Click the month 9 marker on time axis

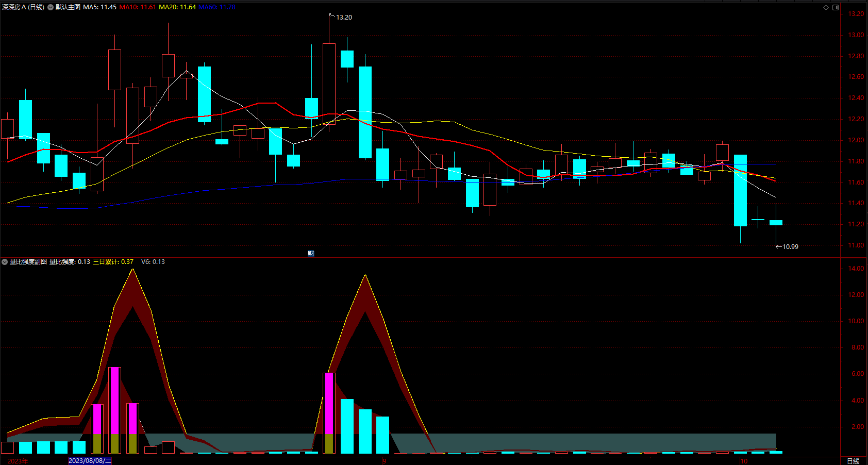coord(385,461)
